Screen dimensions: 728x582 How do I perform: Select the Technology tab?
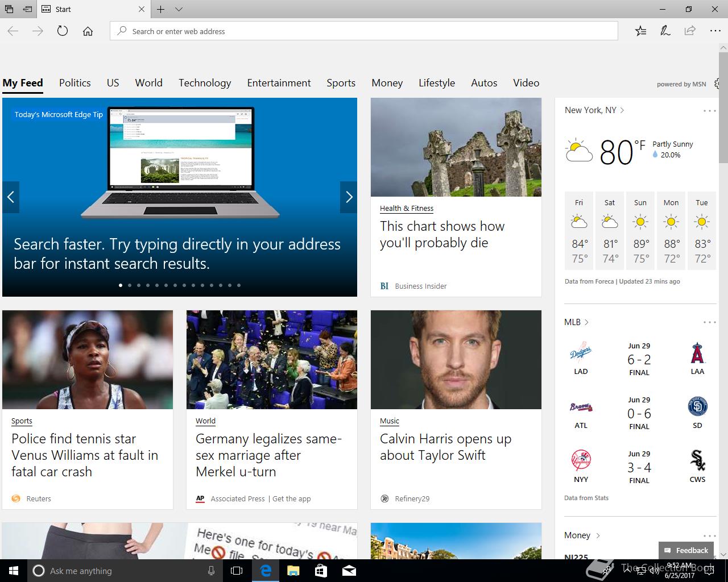click(x=205, y=83)
